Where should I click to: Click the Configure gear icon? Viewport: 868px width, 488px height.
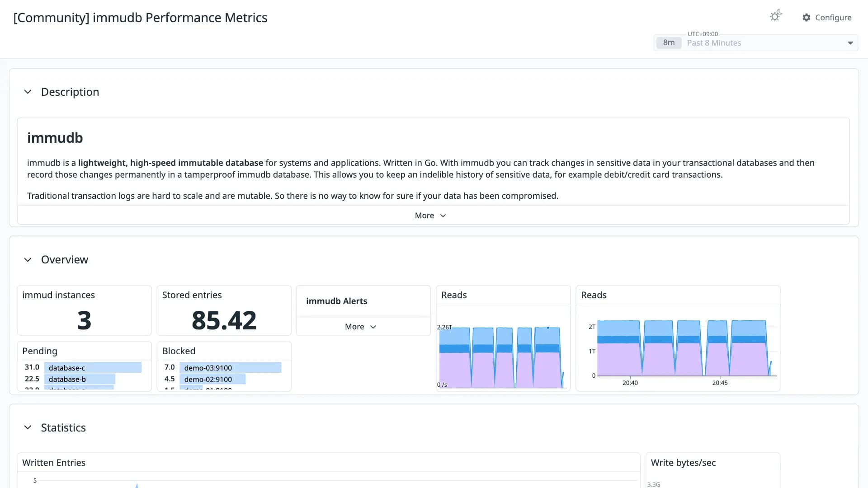click(x=806, y=17)
